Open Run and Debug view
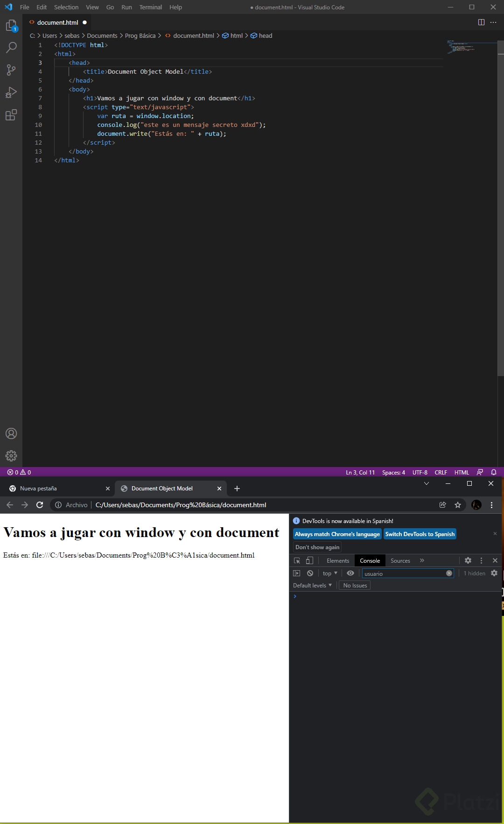 [x=11, y=92]
